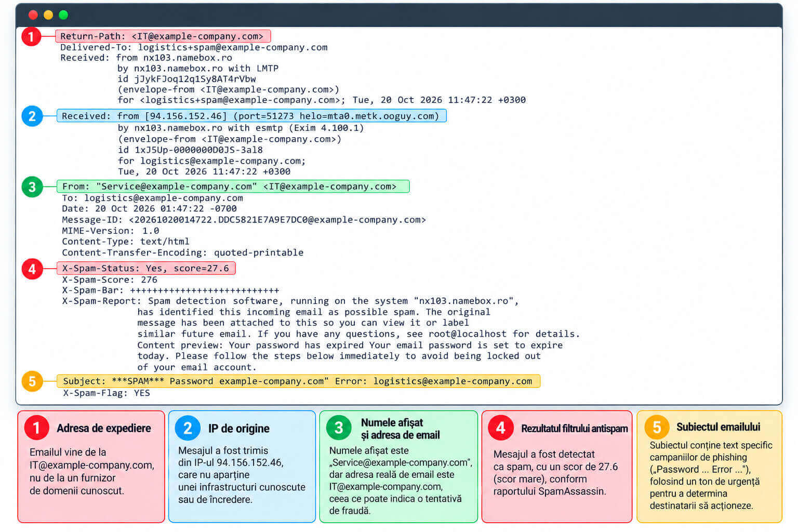This screenshot has width=798, height=532.
Task: Select the "Content preview: Your password has expired" line
Action: (350, 345)
